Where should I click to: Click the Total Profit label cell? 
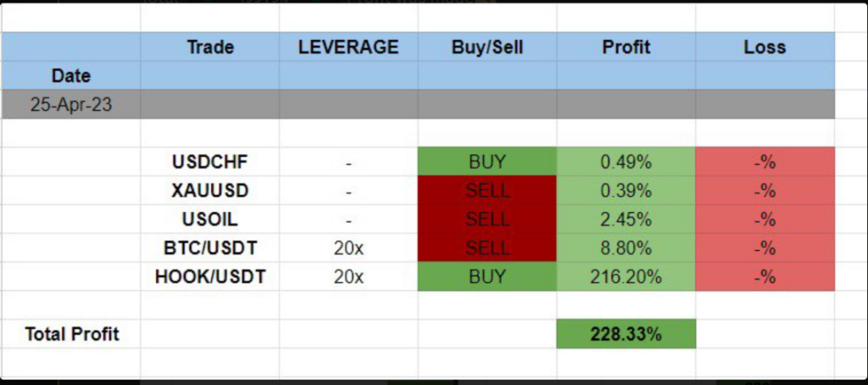[72, 334]
